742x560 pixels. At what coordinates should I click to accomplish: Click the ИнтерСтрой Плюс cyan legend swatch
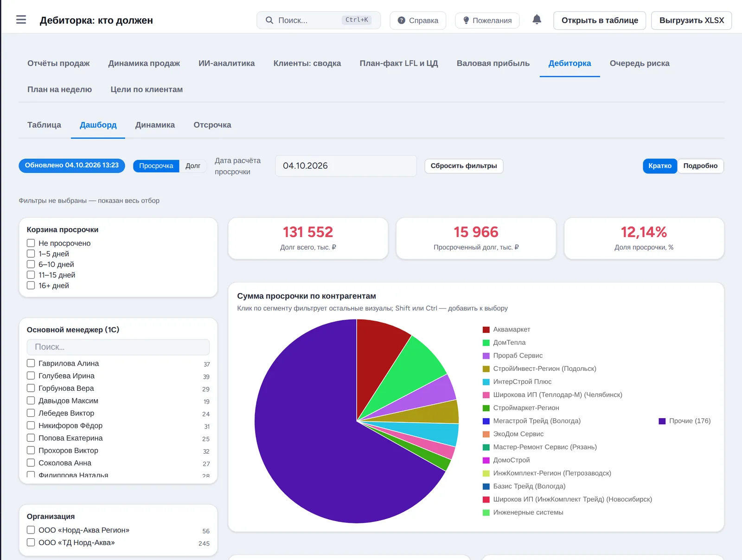[x=486, y=382]
